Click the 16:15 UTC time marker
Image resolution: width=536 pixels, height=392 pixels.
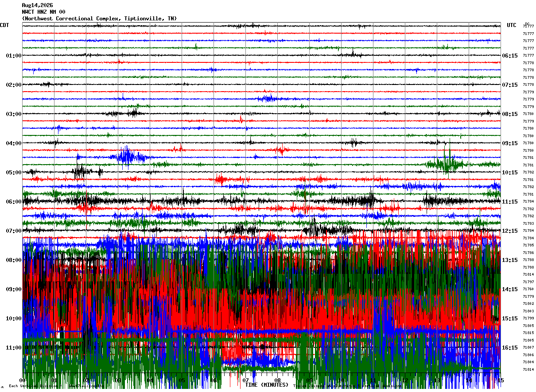[x=510, y=348]
